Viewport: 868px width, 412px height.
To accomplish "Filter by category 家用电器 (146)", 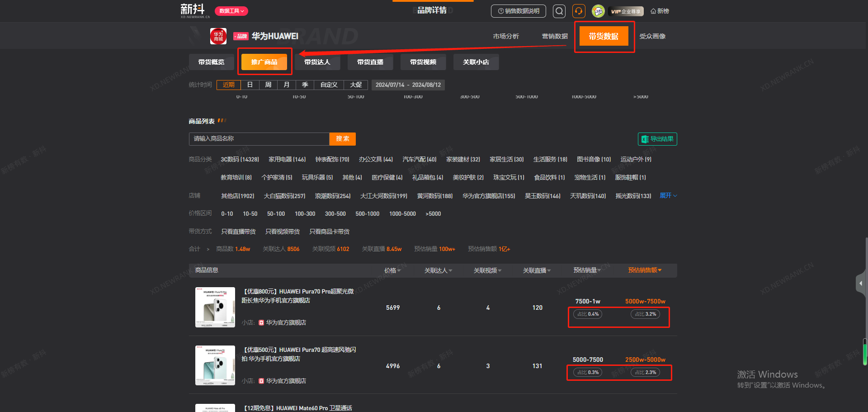I will click(x=287, y=160).
